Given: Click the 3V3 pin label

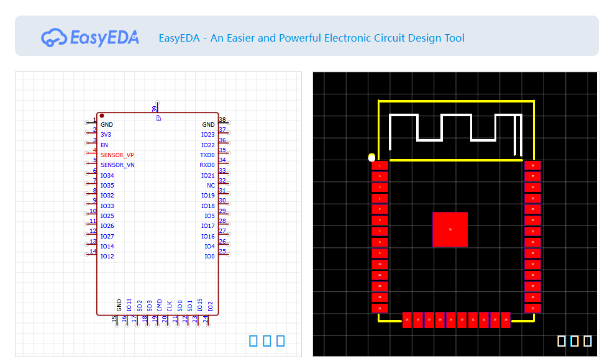Looking at the screenshot, I should tap(106, 135).
